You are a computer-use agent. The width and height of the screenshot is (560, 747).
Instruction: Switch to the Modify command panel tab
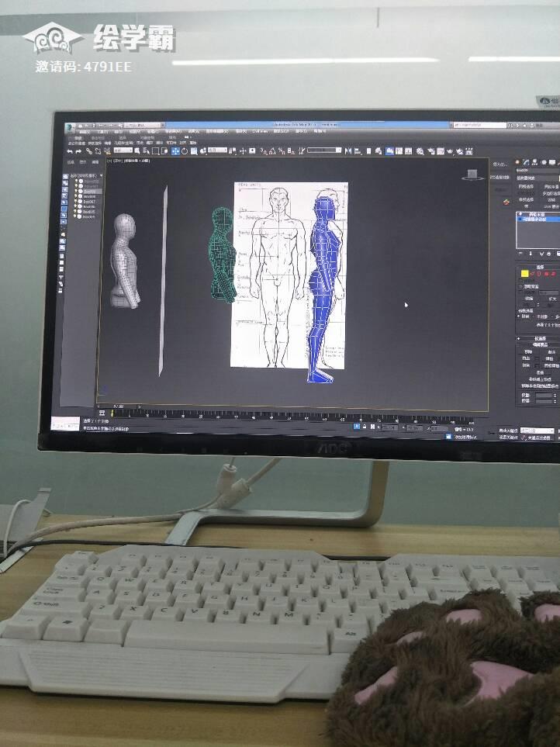(x=527, y=162)
